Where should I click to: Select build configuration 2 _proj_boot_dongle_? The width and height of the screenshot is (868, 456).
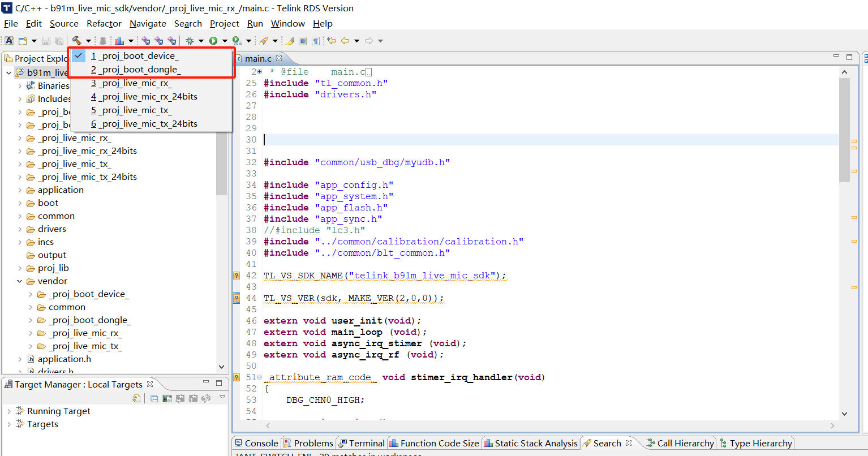[136, 70]
